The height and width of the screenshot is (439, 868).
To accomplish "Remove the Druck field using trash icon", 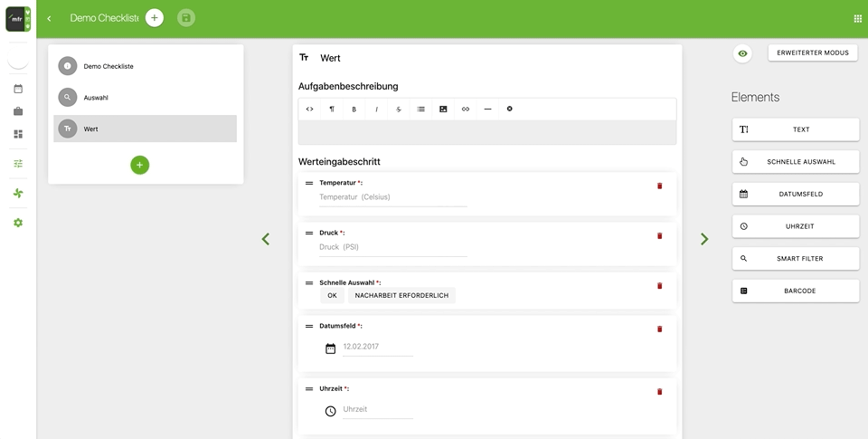I will click(x=659, y=235).
